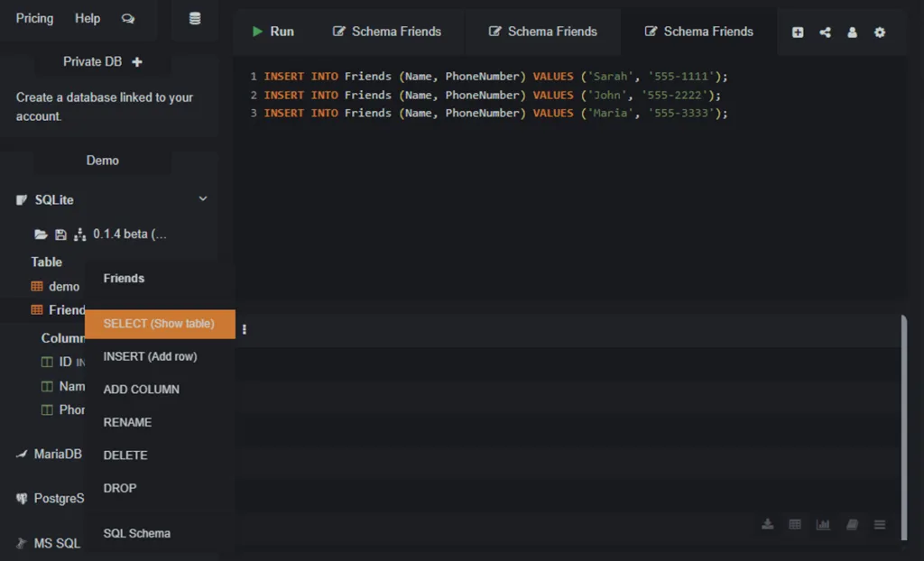This screenshot has width=924, height=561.
Task: Open the three-dot options handle above results
Action: click(245, 329)
